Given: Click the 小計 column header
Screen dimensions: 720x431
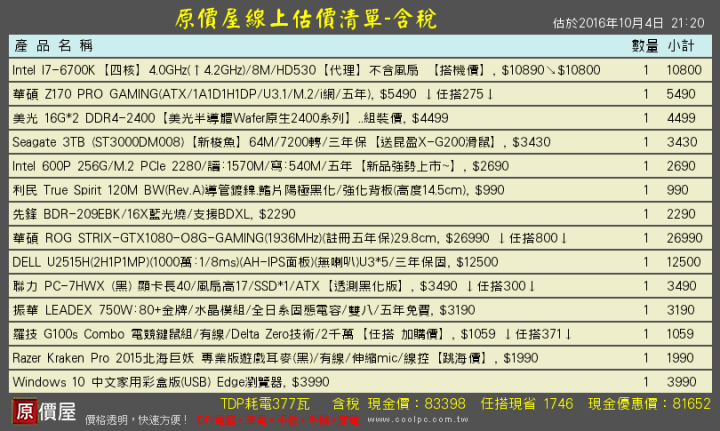Looking at the screenshot, I should click(681, 46).
